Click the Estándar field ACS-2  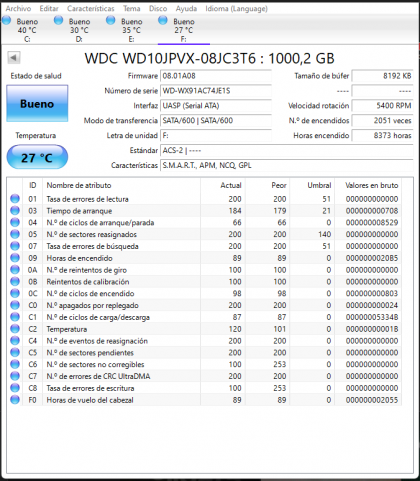click(287, 150)
